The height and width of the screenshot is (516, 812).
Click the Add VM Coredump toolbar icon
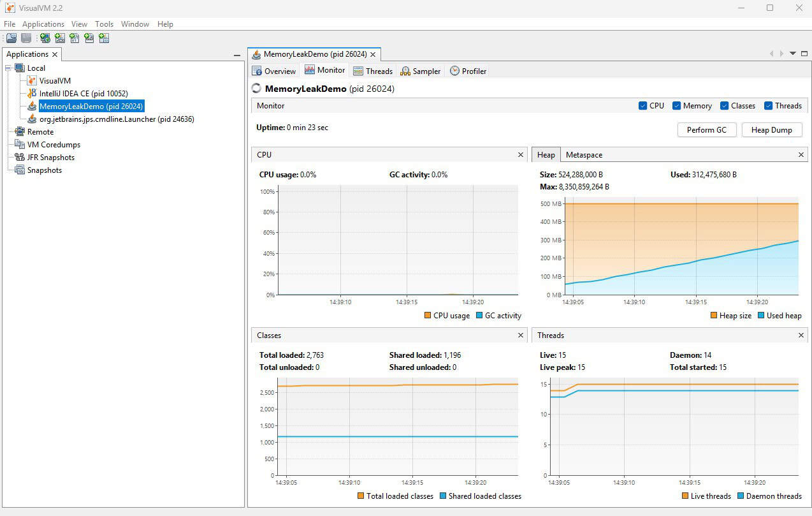75,38
